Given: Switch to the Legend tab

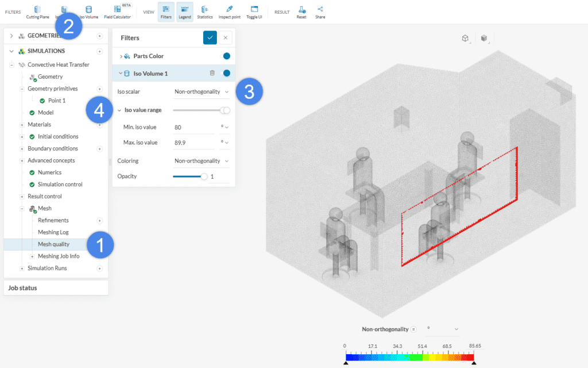Looking at the screenshot, I should click(184, 11).
